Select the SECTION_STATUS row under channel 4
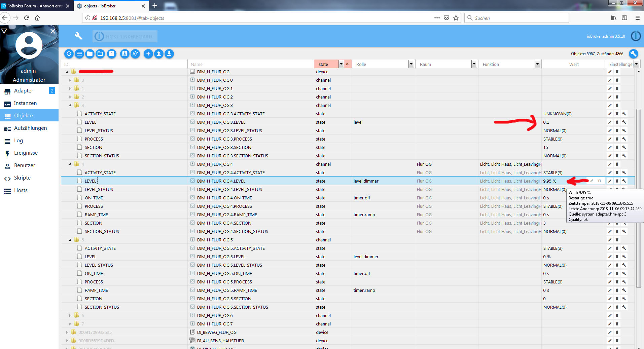 click(x=348, y=232)
